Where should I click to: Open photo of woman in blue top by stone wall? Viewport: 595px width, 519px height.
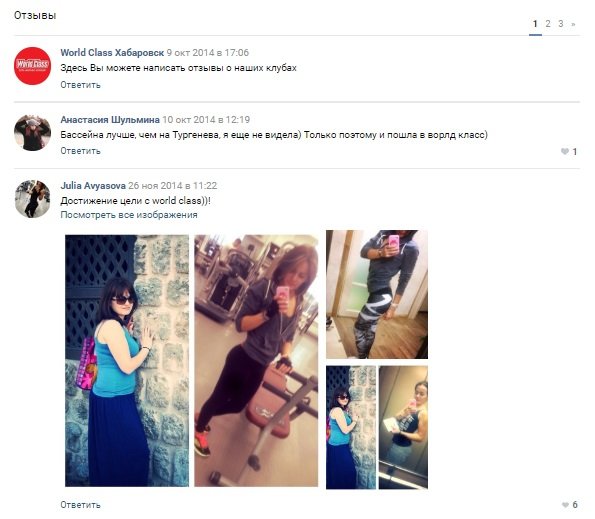pyautogui.click(x=127, y=361)
